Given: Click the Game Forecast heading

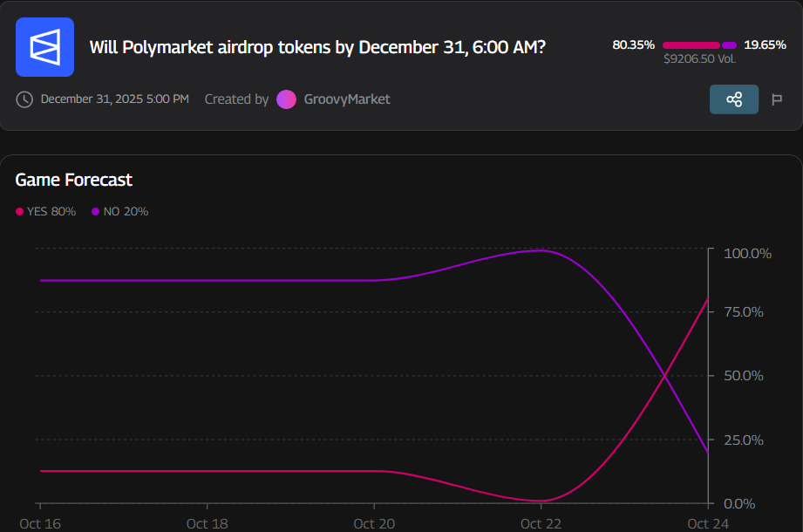Looking at the screenshot, I should pyautogui.click(x=74, y=180).
